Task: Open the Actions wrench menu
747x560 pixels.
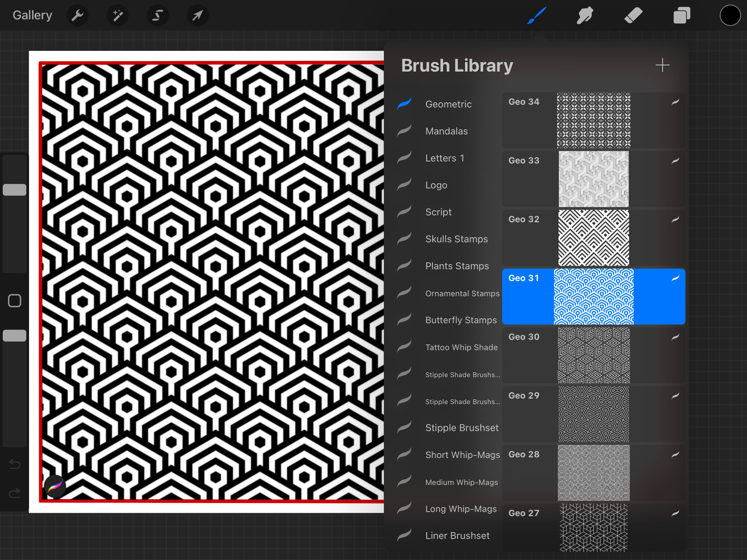Action: (77, 15)
